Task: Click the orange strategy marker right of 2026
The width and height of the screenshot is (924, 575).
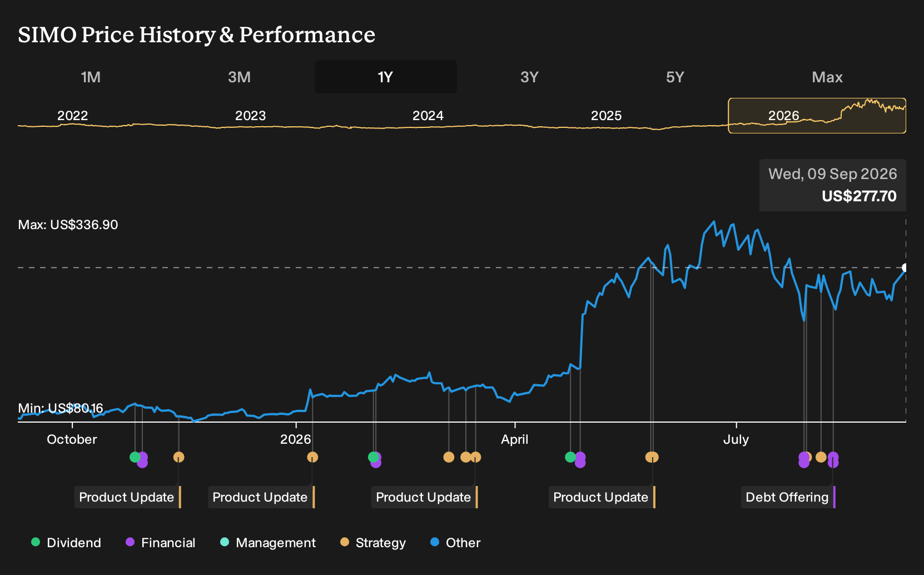Action: (312, 457)
